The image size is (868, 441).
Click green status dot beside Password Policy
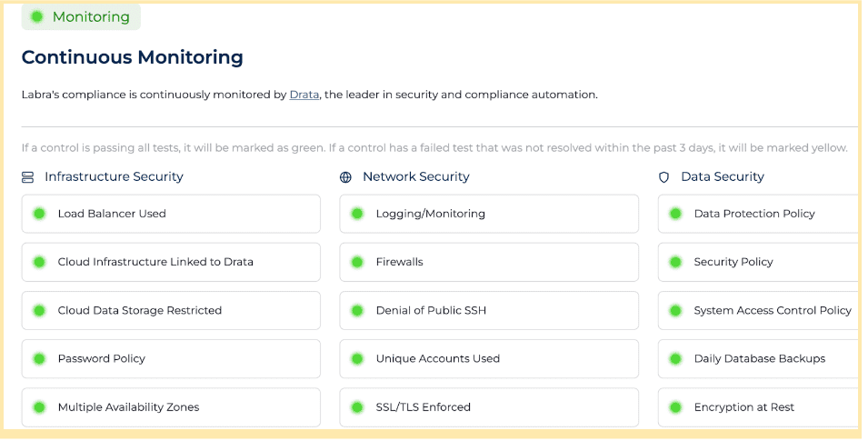pos(39,359)
